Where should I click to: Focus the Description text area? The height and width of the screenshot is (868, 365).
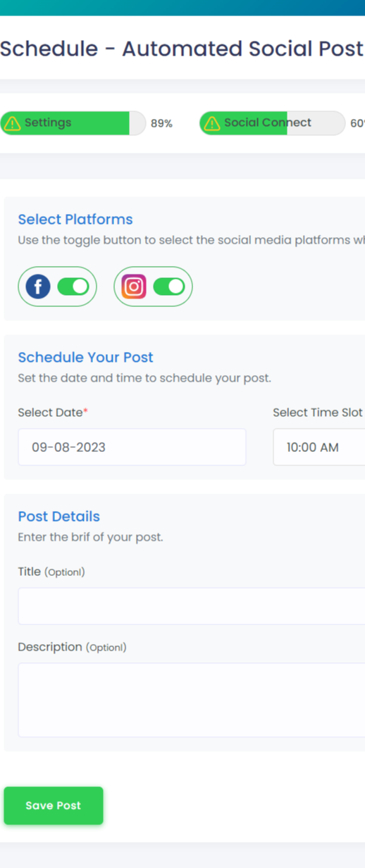click(x=191, y=700)
